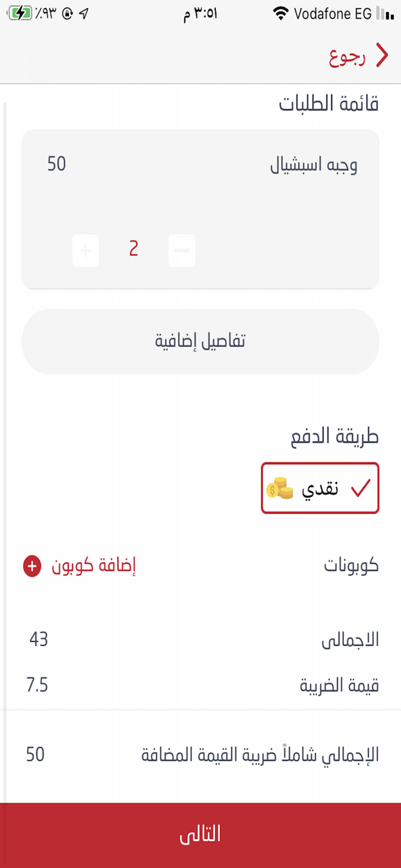The width and height of the screenshot is (401, 868).
Task: Select نقدي as the payment method
Action: pos(320,487)
